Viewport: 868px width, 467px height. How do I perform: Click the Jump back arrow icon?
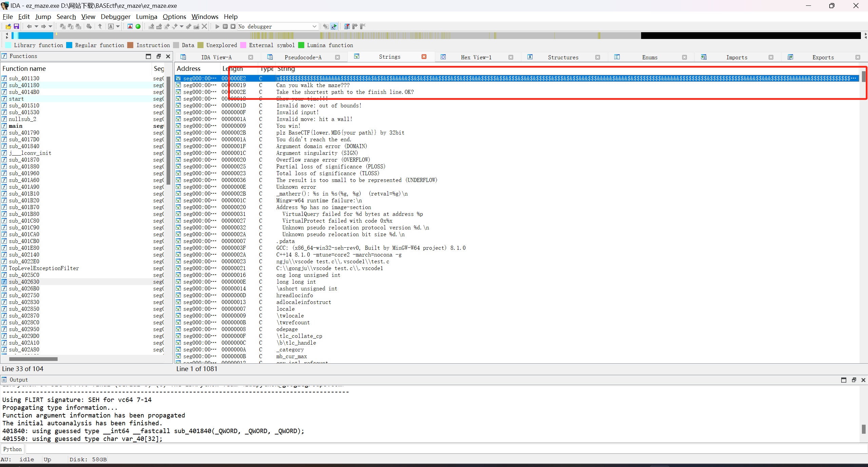coord(29,26)
